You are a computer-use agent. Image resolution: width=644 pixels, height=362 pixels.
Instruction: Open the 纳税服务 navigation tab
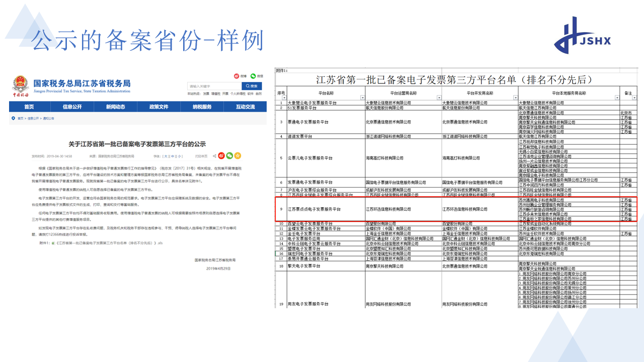click(x=202, y=107)
